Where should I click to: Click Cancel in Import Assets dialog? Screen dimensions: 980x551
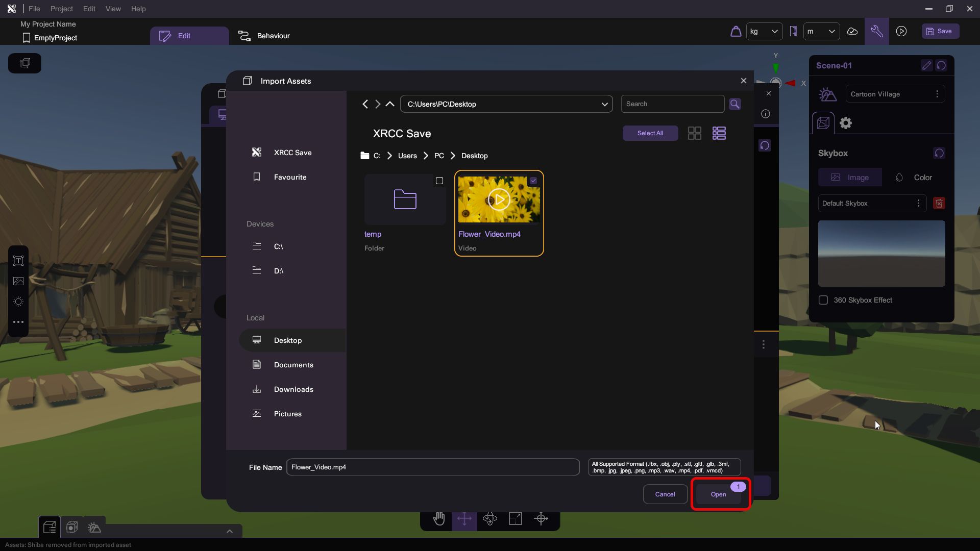[x=665, y=494]
